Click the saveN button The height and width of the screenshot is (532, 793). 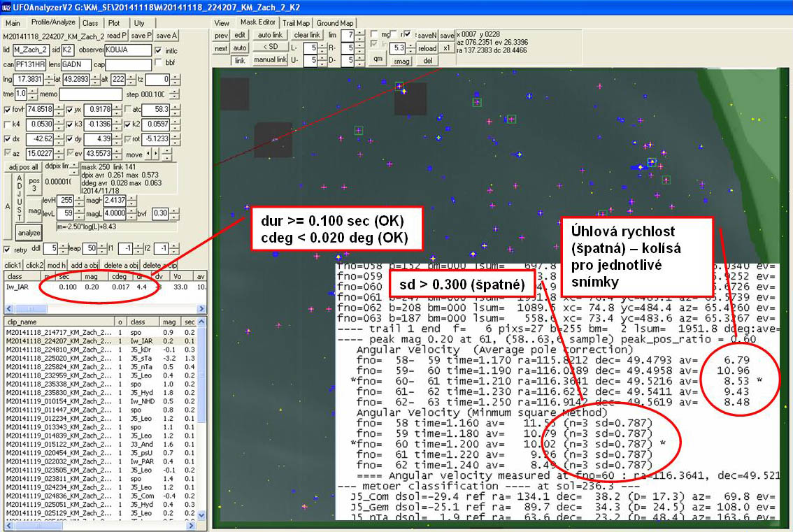pos(427,36)
